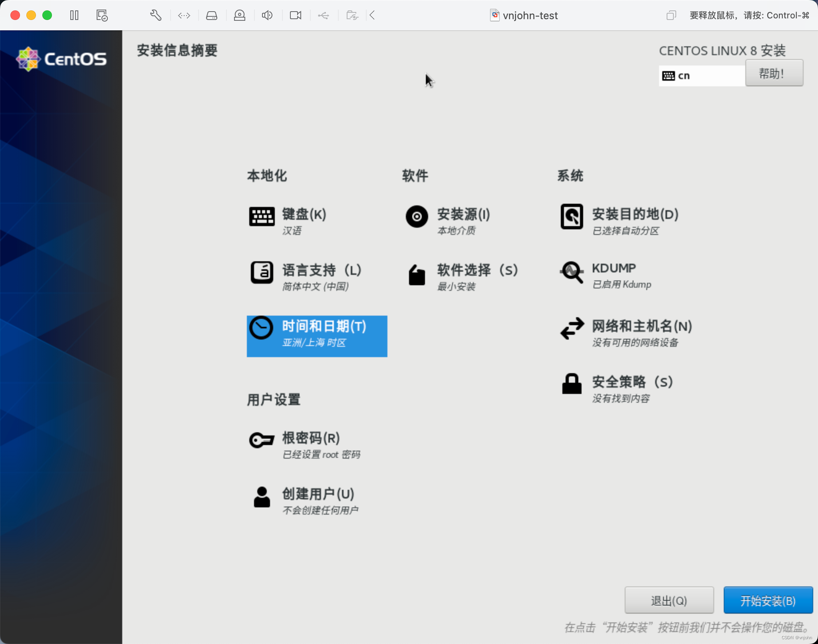Click the 根密码(R) label
The width and height of the screenshot is (818, 644).
click(311, 438)
